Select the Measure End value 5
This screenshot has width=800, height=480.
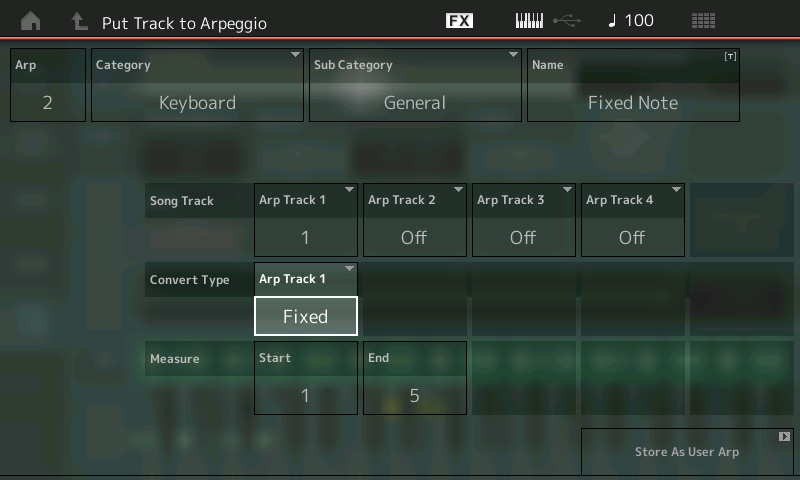point(415,378)
